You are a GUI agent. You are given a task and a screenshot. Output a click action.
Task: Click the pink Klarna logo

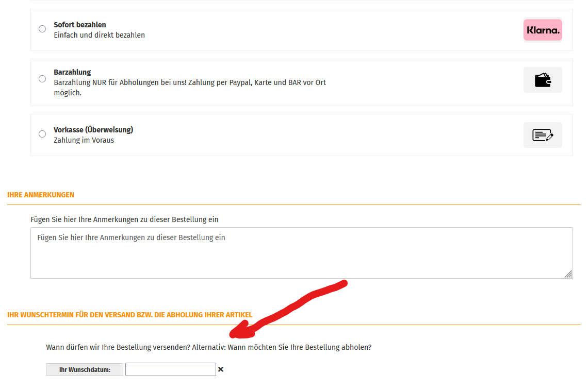click(x=543, y=30)
